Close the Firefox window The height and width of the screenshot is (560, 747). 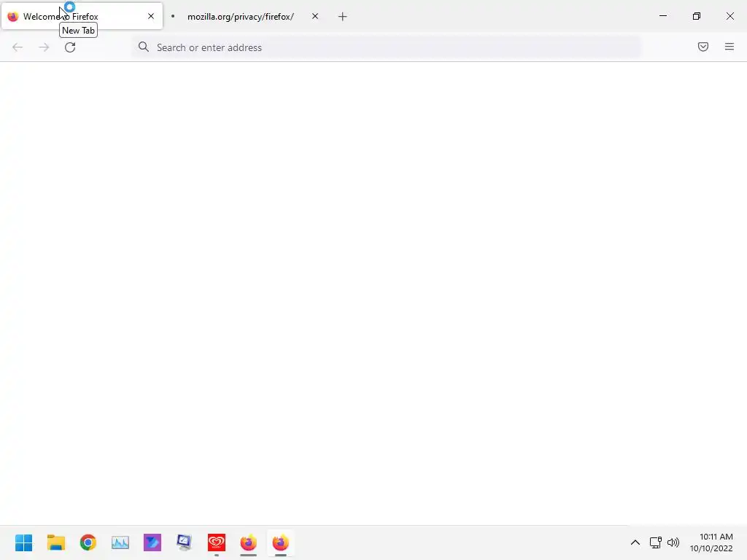pyautogui.click(x=729, y=16)
